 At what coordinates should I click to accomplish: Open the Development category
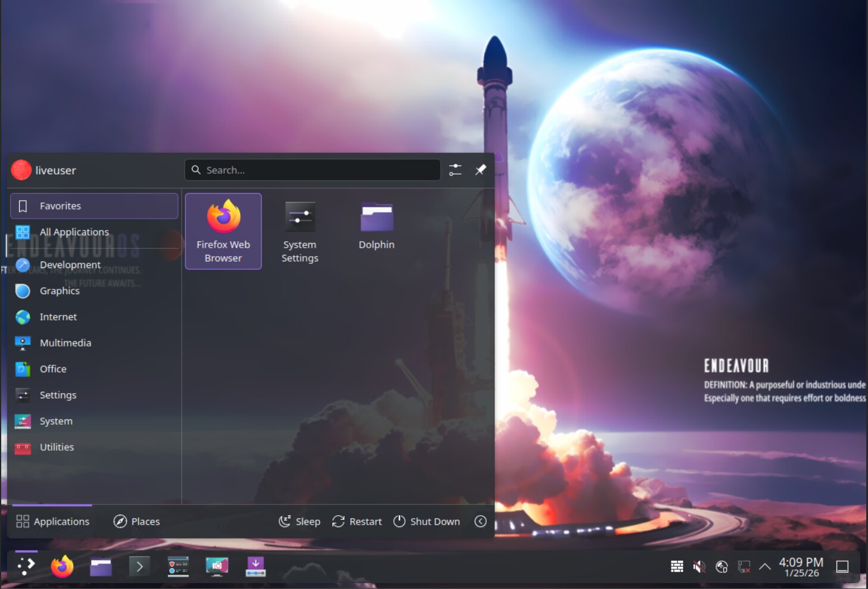[94, 264]
